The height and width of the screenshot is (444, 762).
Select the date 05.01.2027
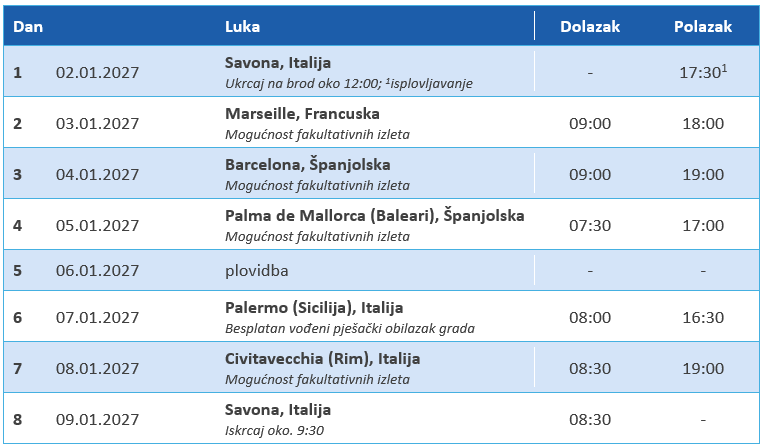97,225
